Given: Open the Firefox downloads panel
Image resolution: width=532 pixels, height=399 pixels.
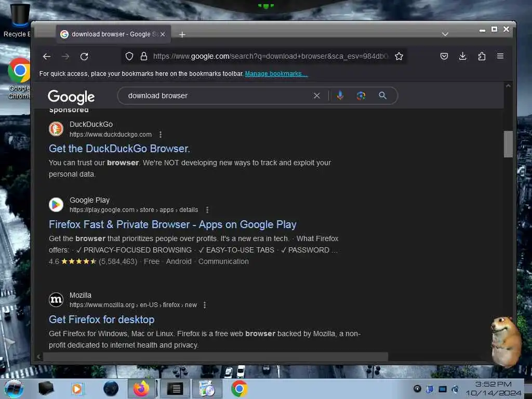Looking at the screenshot, I should [x=462, y=56].
